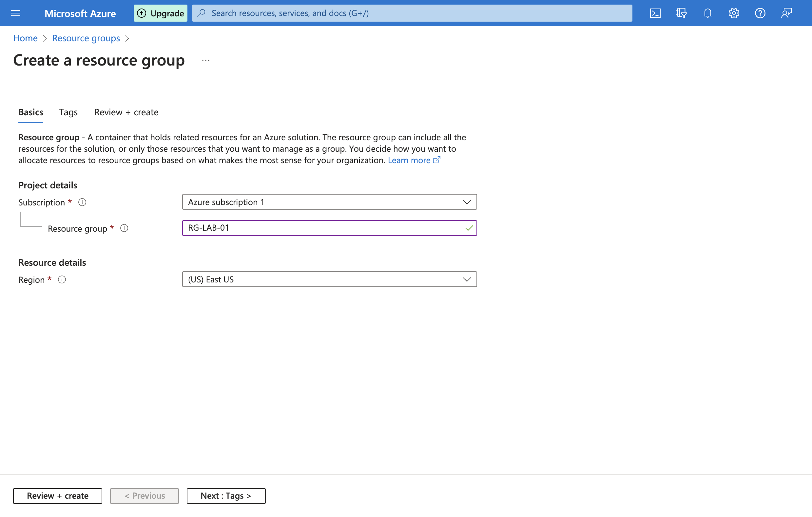Launch Cloud Shell from top bar

655,13
